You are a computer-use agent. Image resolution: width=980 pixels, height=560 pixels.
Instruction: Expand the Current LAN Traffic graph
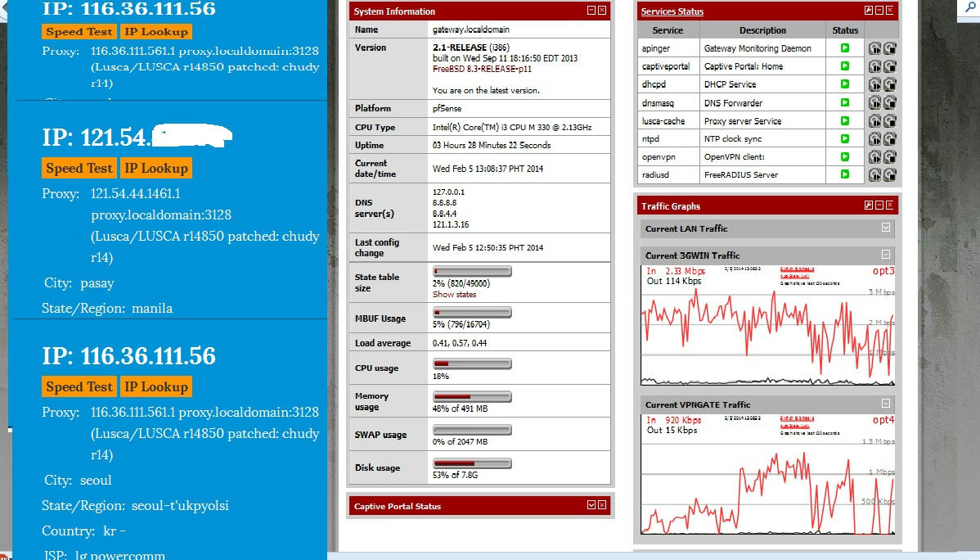pos(886,228)
